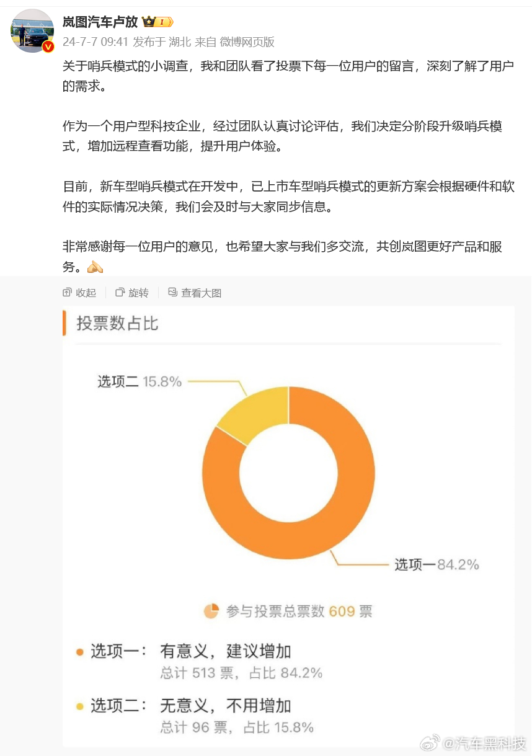Click the pie icon next to 参与投票总票数
This screenshot has height=756, width=532.
[x=211, y=611]
